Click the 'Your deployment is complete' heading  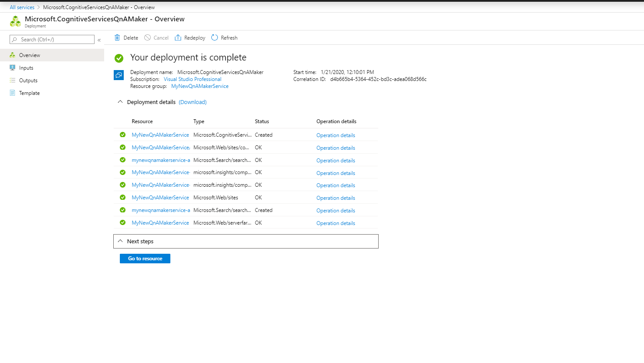coord(188,57)
